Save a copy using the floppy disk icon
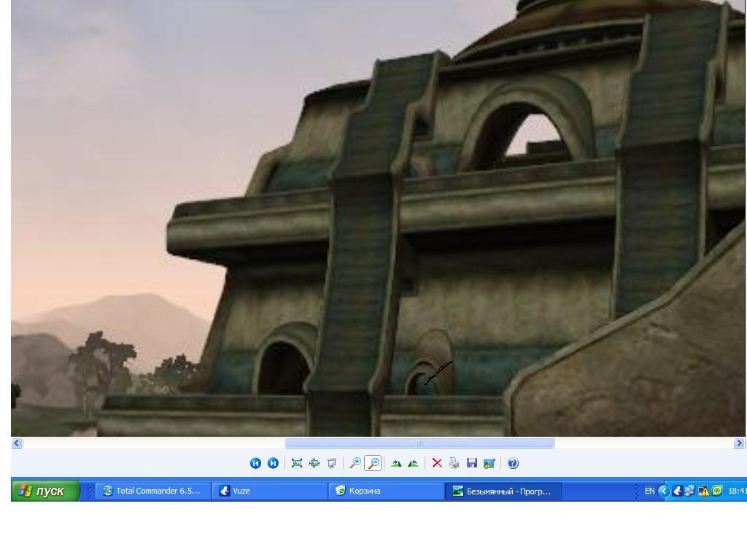Viewport: 747px width, 560px height. tap(472, 463)
